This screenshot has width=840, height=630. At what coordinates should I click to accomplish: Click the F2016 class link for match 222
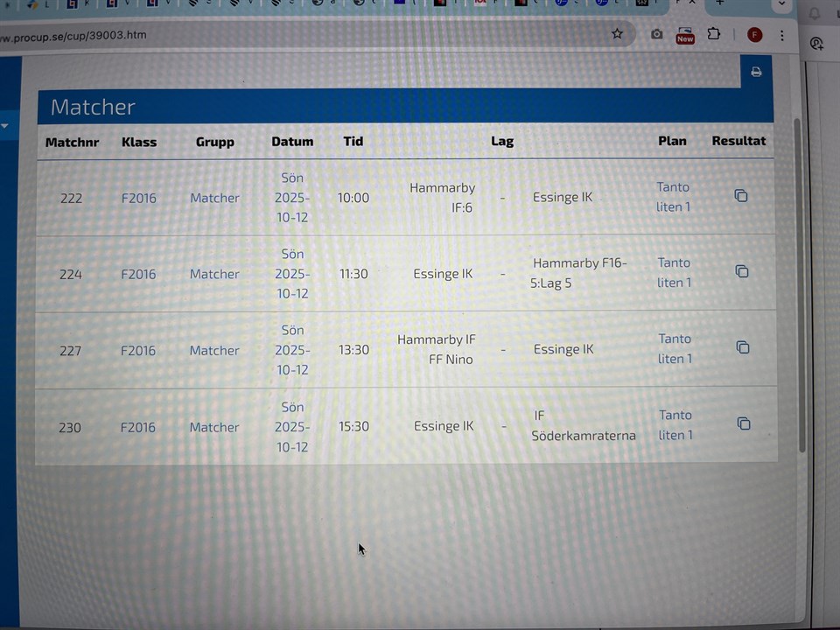[138, 198]
